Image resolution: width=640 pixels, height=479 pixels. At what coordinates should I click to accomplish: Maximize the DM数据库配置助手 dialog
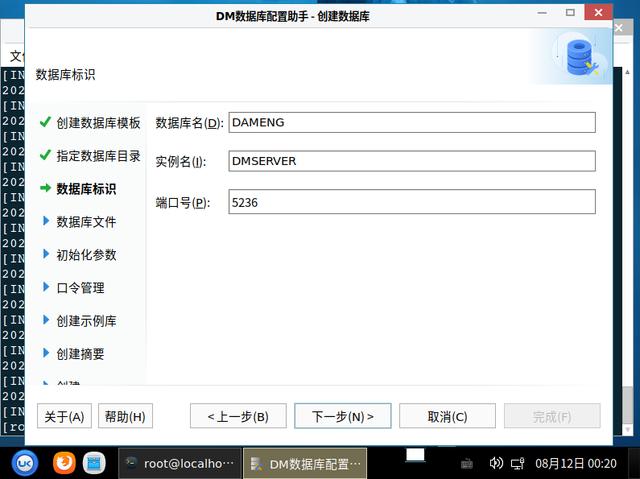tap(570, 13)
